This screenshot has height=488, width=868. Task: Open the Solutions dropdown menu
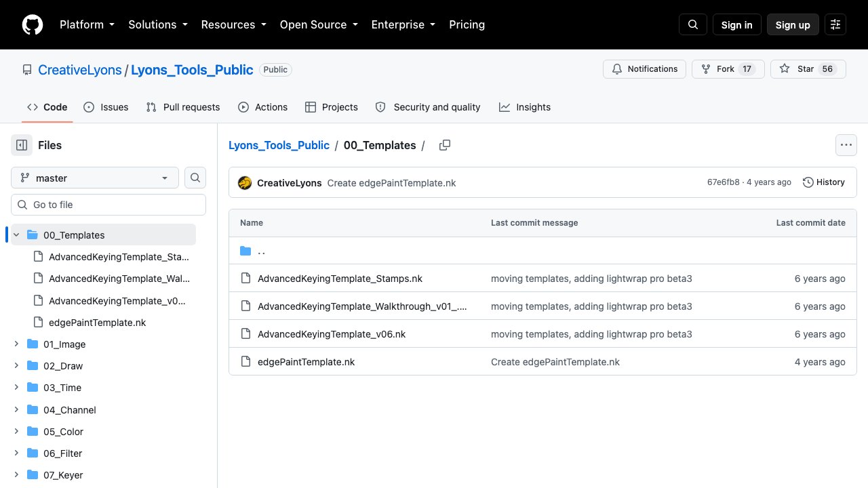[x=157, y=24]
